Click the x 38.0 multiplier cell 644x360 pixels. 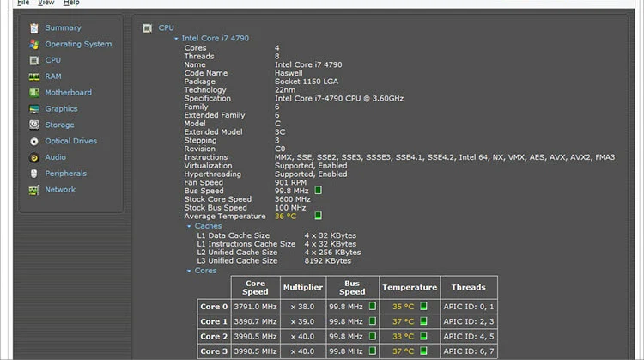303,307
